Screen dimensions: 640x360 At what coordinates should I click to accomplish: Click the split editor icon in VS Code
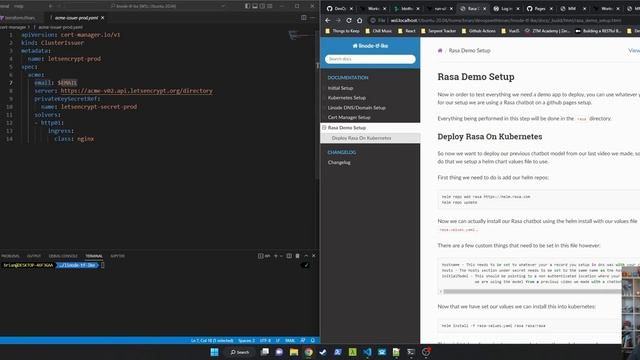coord(304,18)
